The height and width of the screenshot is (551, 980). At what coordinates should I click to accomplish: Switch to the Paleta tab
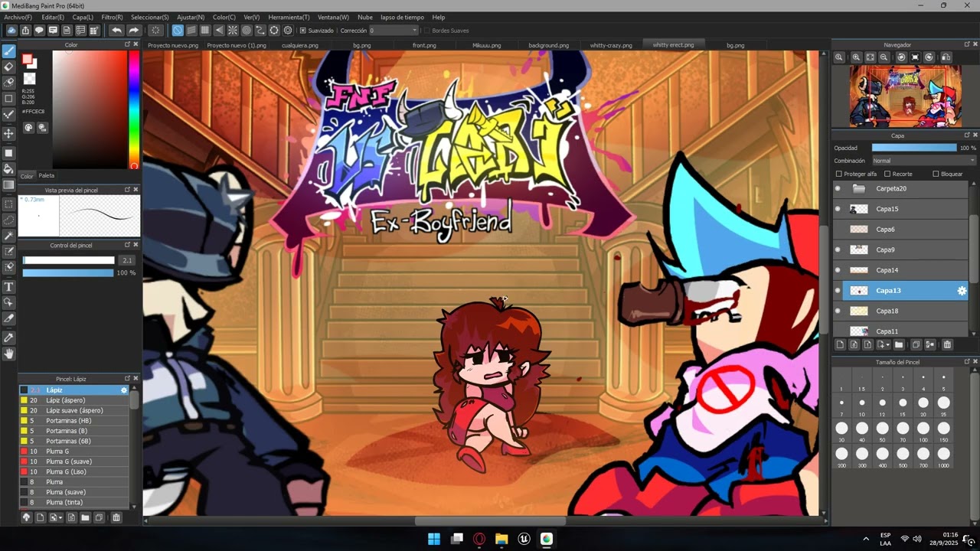[x=47, y=176]
